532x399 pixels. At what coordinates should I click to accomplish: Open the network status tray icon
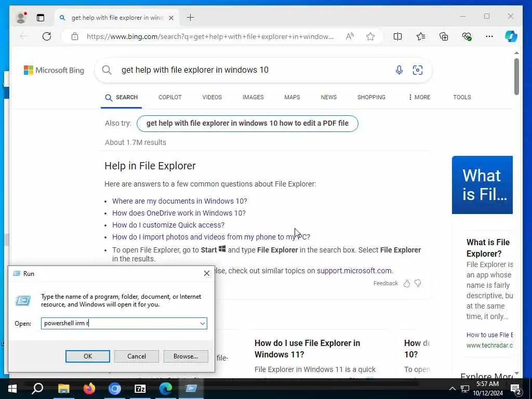tap(465, 389)
